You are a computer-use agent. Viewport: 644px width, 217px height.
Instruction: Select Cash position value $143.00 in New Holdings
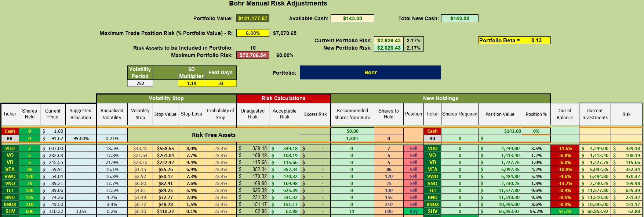coord(500,131)
